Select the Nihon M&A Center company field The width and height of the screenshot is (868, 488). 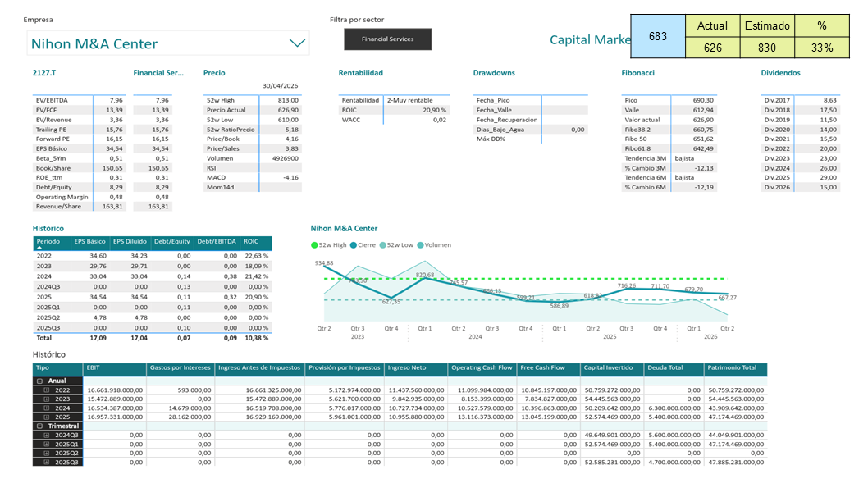tap(167, 43)
